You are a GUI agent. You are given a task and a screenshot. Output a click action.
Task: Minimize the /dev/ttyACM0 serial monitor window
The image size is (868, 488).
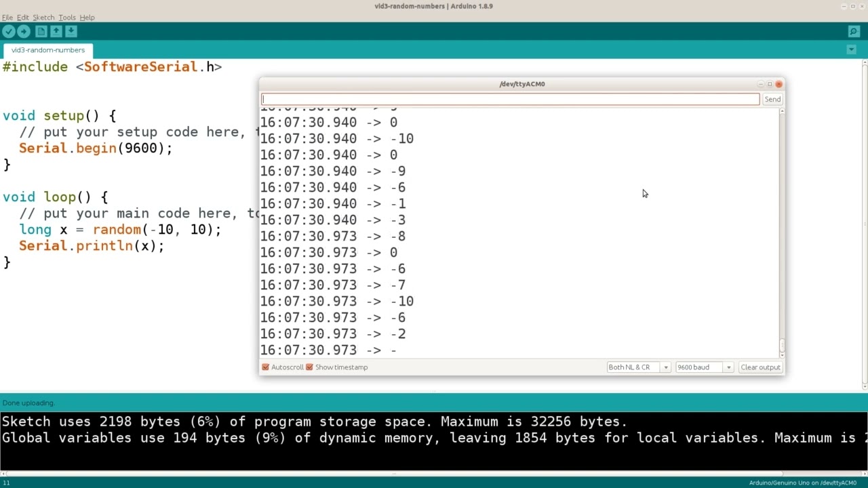761,84
